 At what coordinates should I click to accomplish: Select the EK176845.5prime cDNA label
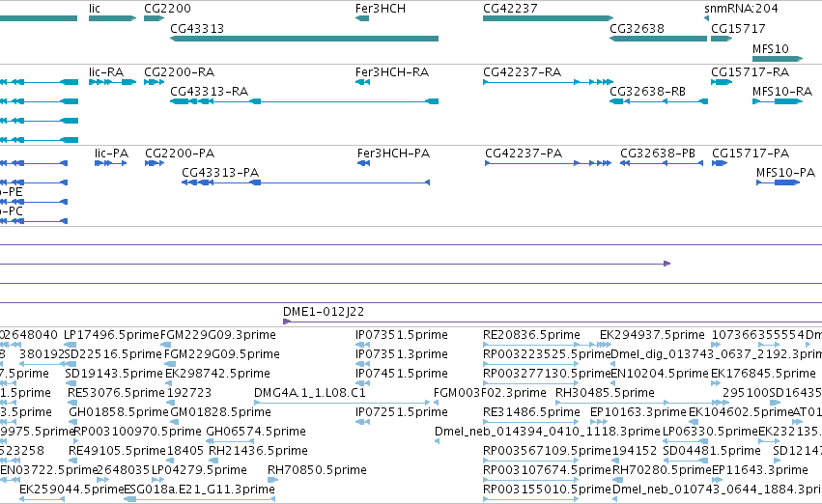point(763,374)
